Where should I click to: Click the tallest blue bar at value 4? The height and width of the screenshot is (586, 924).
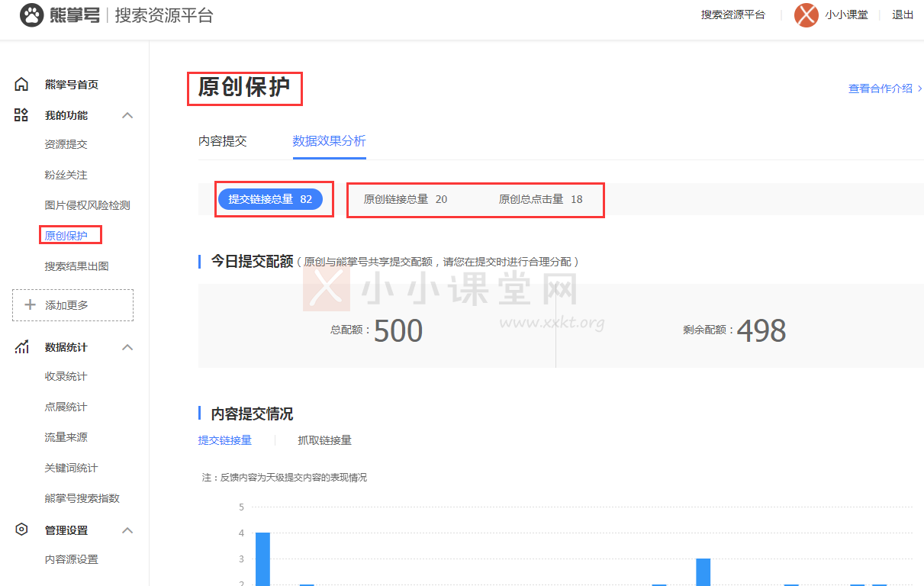pyautogui.click(x=262, y=559)
